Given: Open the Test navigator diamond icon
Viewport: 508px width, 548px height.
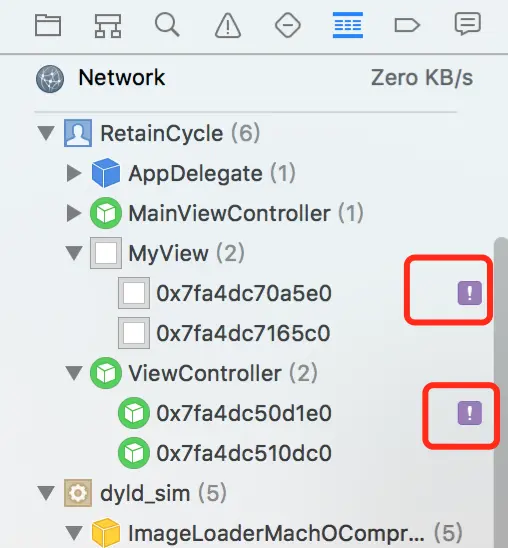Looking at the screenshot, I should click(288, 25).
